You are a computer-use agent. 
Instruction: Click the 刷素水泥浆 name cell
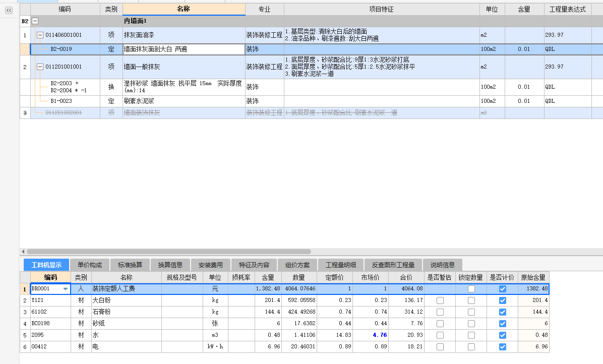point(184,101)
